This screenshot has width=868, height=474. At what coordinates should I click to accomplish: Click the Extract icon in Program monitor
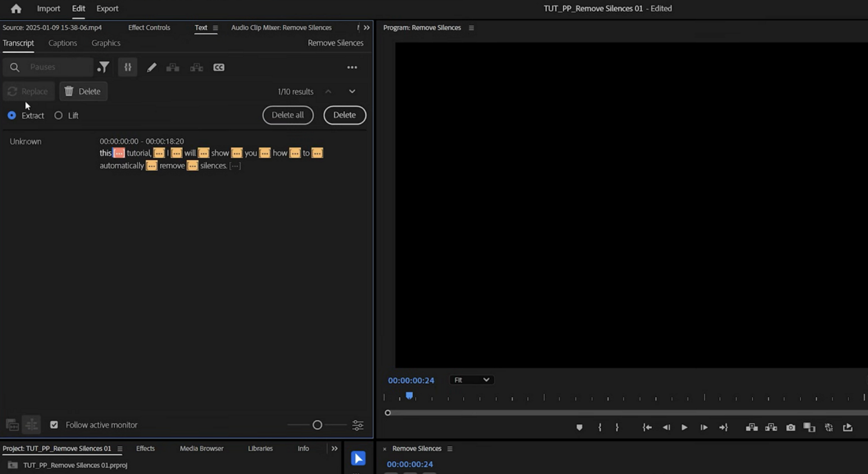771,427
